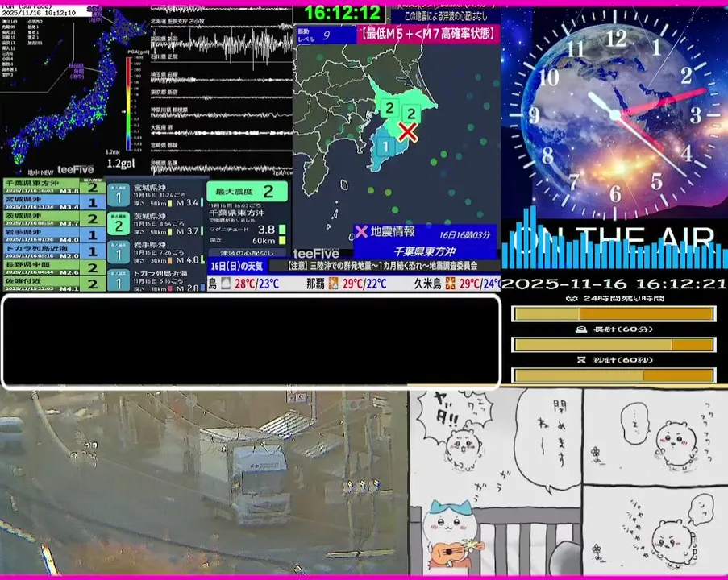The width and height of the screenshot is (728, 580).
Task: Click the 2025/11/16 16:12:10 timestamp at top-left
Action: tap(39, 13)
